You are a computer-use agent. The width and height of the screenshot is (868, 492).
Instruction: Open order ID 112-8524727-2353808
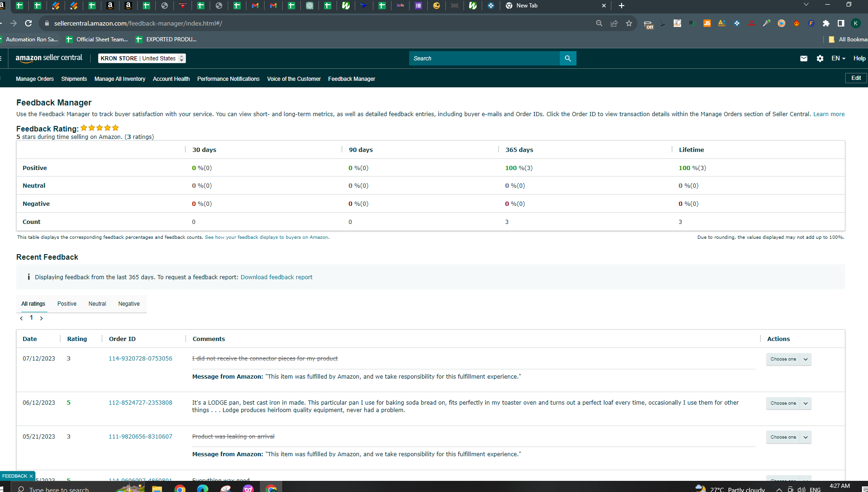pyautogui.click(x=140, y=403)
